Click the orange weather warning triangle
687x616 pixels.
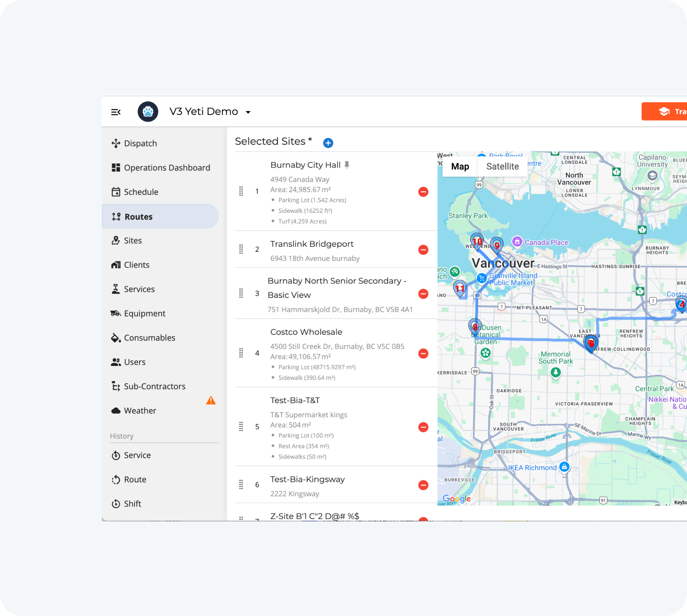[211, 400]
